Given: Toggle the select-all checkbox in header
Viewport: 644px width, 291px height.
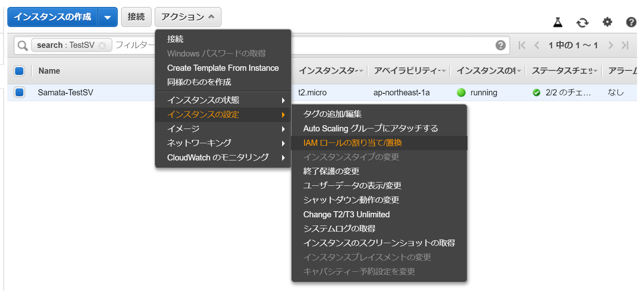Looking at the screenshot, I should [19, 71].
